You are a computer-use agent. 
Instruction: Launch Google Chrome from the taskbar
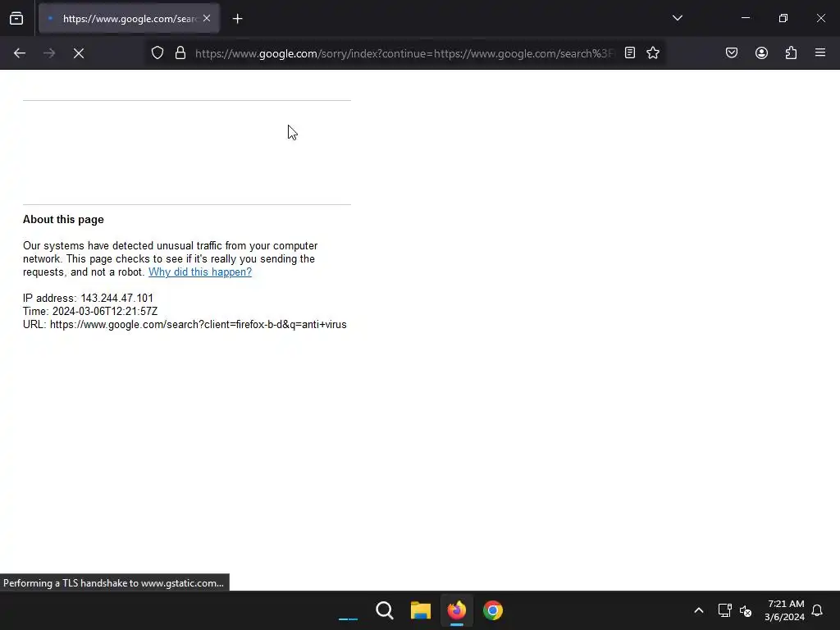coord(493,610)
